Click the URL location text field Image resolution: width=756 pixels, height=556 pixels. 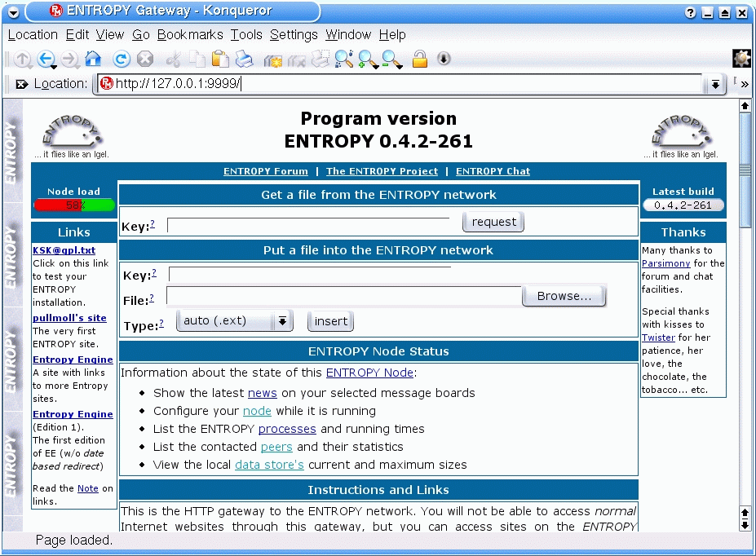pyautogui.click(x=400, y=84)
